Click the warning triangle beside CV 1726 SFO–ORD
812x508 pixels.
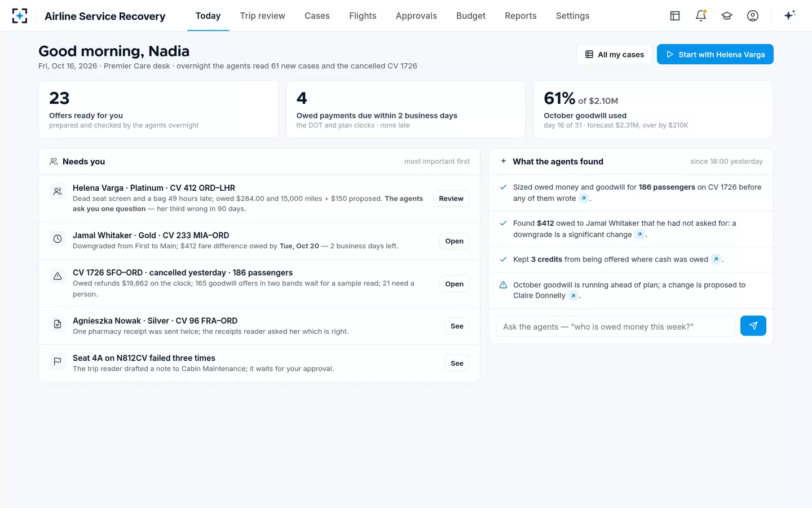pos(58,276)
